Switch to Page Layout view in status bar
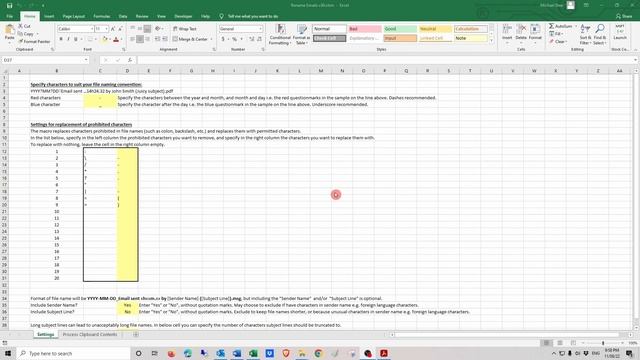The image size is (640, 360). 560,343
